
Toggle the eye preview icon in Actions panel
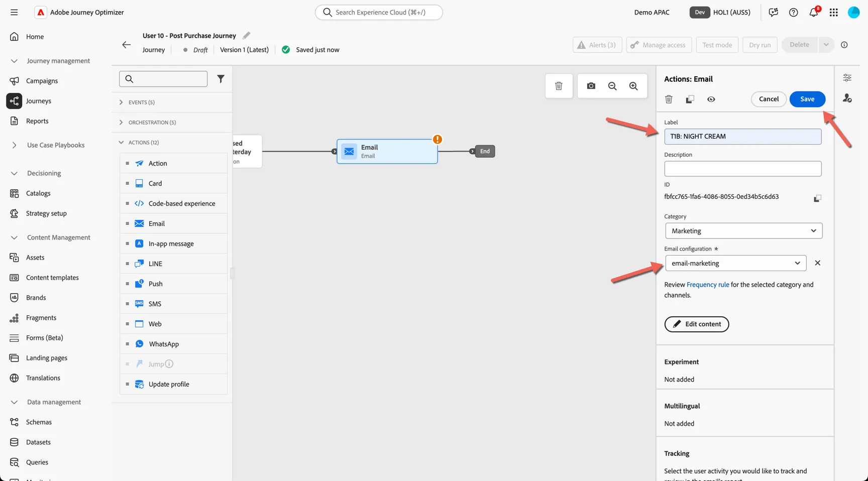tap(711, 99)
